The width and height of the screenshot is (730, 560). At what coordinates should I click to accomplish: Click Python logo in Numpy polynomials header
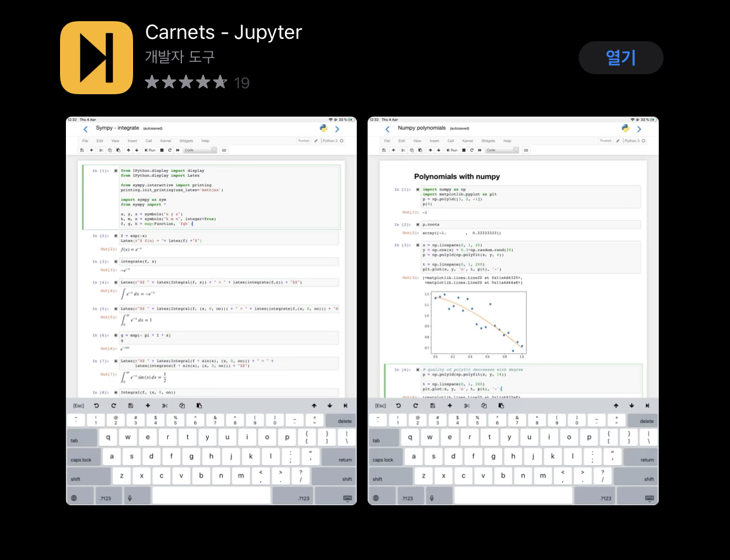click(x=625, y=128)
